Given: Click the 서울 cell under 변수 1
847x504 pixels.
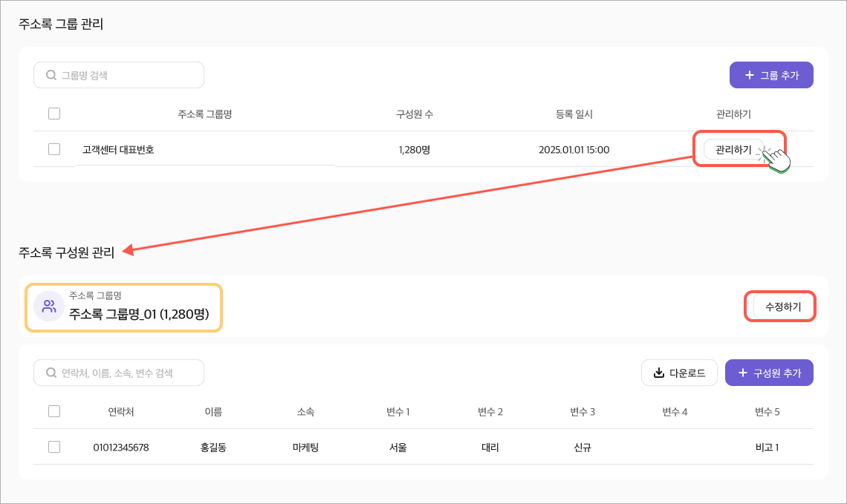Looking at the screenshot, I should [398, 448].
